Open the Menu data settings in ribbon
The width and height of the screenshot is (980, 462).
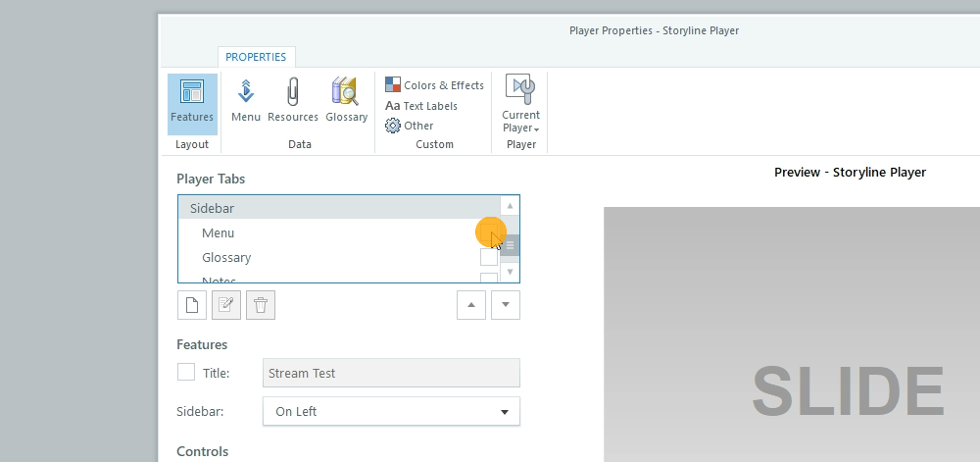click(x=246, y=102)
